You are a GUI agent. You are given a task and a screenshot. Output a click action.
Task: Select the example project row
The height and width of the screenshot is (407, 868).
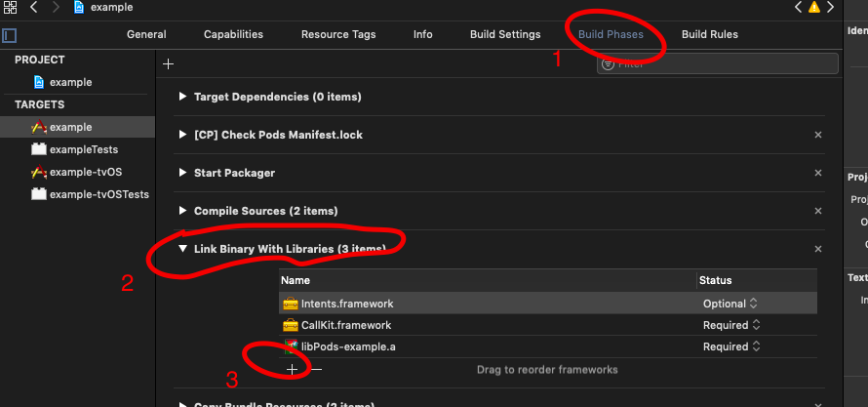click(x=77, y=83)
